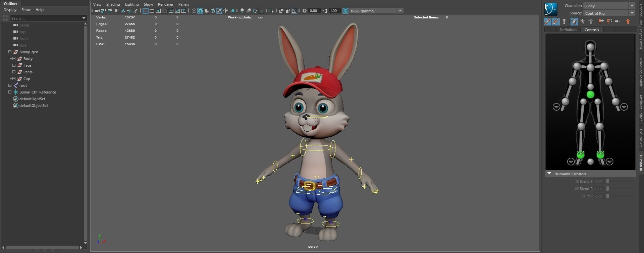Open the Source dropdown showing Control Rig
This screenshot has width=644, height=253.
[x=609, y=13]
